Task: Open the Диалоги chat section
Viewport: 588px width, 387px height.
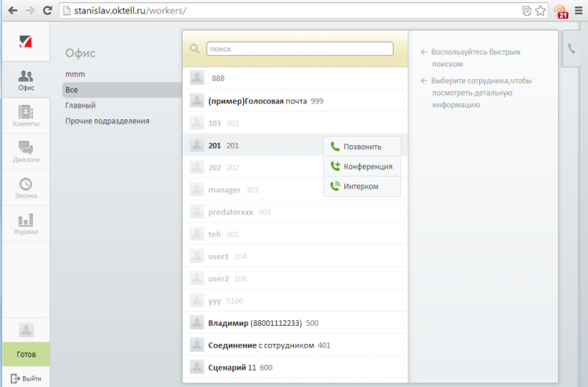Action: pos(26,152)
